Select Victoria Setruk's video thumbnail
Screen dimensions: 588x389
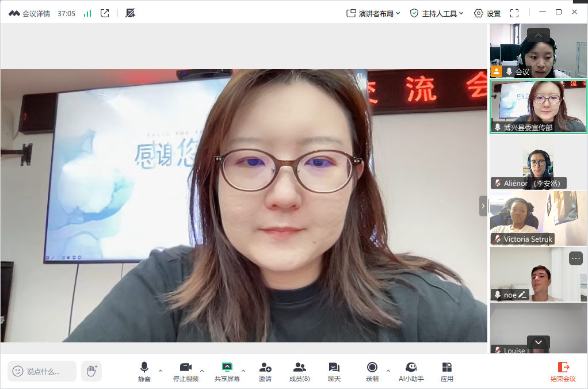click(538, 218)
